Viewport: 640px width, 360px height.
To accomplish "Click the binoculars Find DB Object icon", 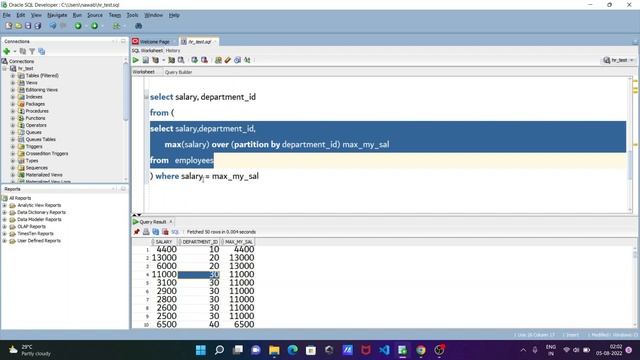I will [x=138, y=26].
